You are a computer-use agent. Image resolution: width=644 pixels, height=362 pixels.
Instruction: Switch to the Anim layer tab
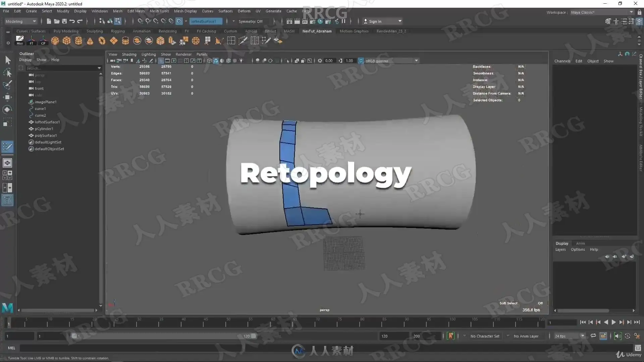pyautogui.click(x=580, y=243)
